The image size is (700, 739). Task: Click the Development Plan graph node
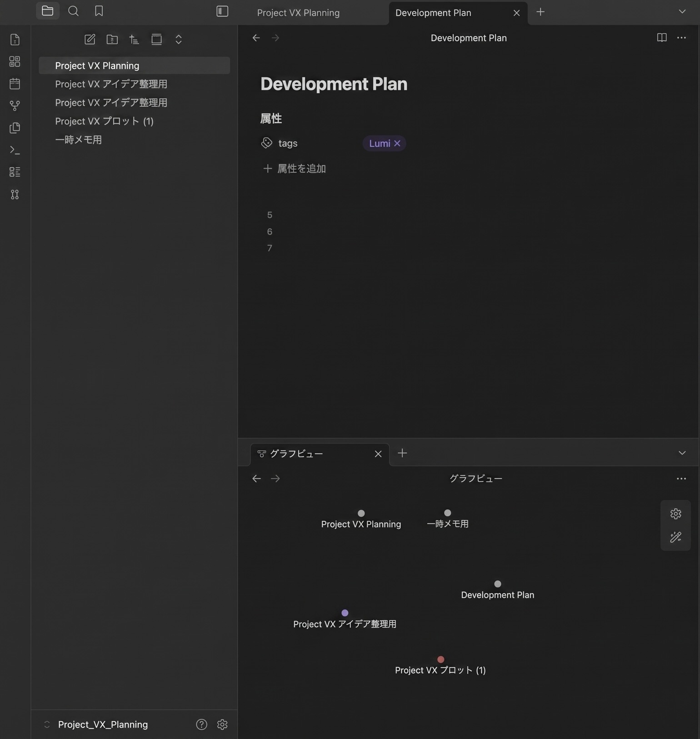498,584
